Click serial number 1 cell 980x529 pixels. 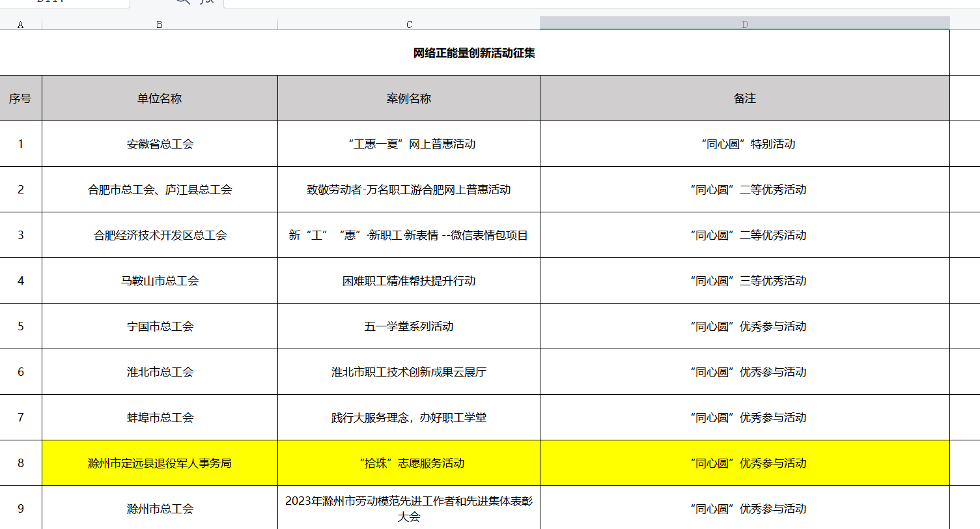click(x=21, y=144)
